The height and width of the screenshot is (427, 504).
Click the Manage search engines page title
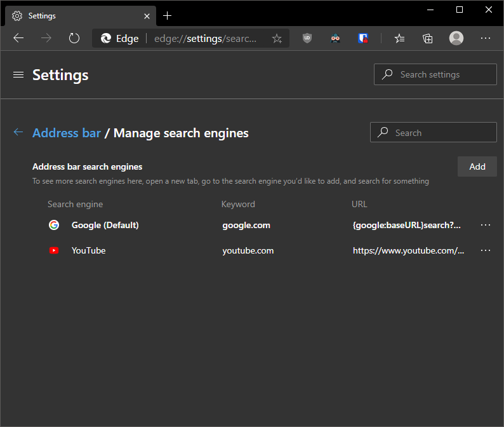point(181,133)
